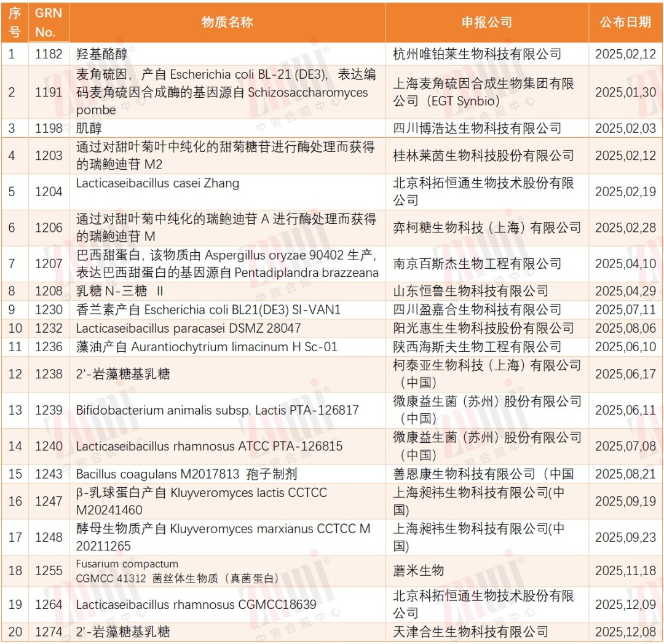The width and height of the screenshot is (664, 644).
Task: Click the date 2025,07,08
Action: coord(625,446)
